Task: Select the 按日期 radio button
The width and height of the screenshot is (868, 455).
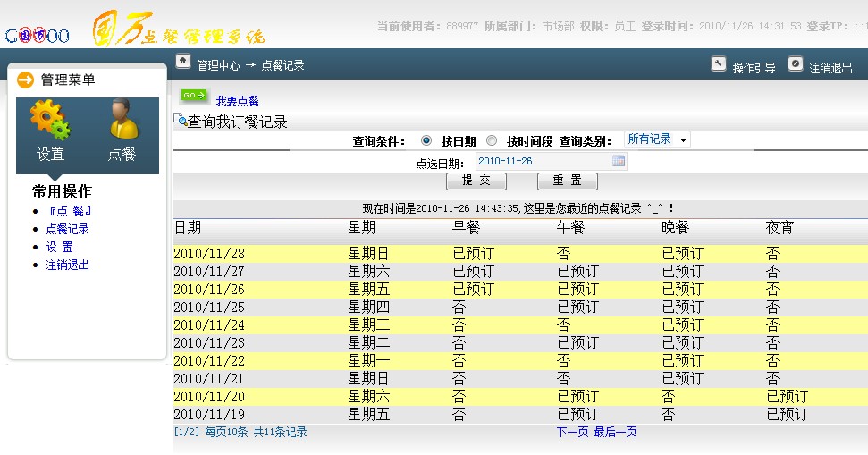Action: [426, 140]
